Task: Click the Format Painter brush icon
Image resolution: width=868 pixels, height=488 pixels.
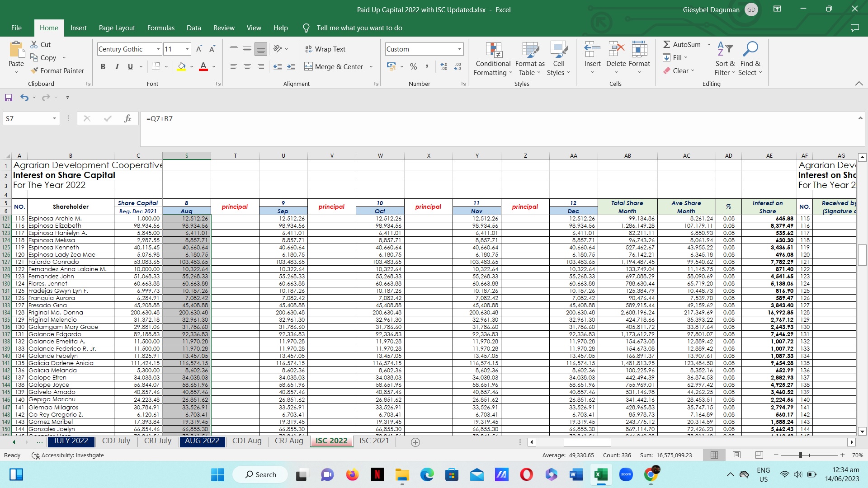Action: coord(34,70)
